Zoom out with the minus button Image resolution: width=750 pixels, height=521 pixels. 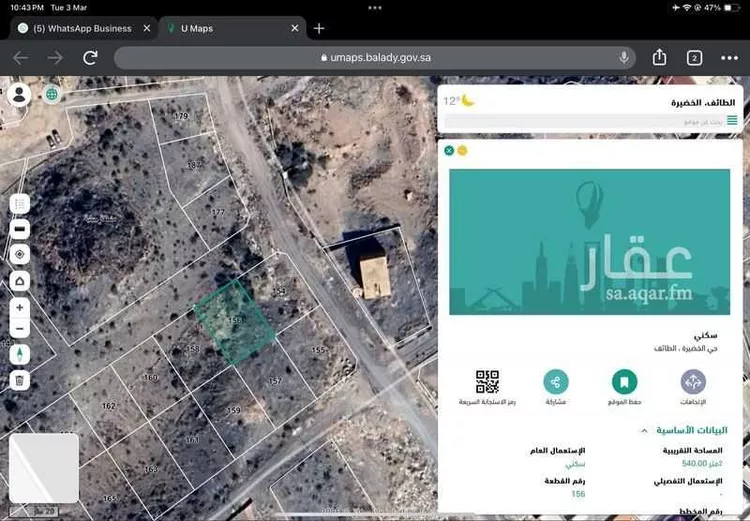coord(20,329)
